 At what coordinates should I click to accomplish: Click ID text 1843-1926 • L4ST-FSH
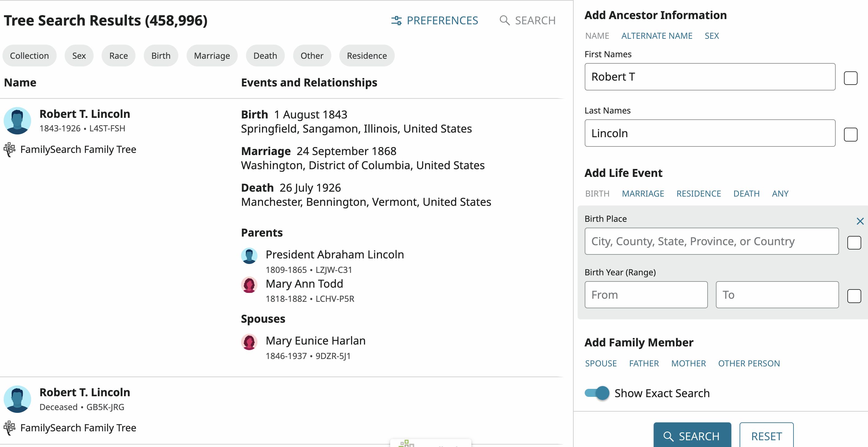[x=82, y=129]
